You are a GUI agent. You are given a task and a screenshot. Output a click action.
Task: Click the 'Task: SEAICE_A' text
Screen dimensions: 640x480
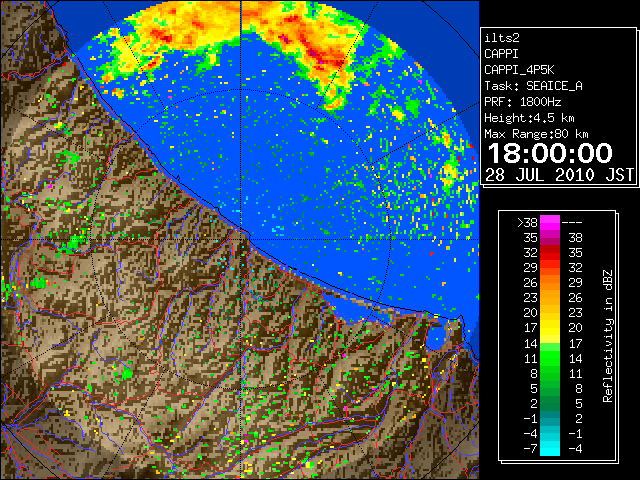point(533,86)
